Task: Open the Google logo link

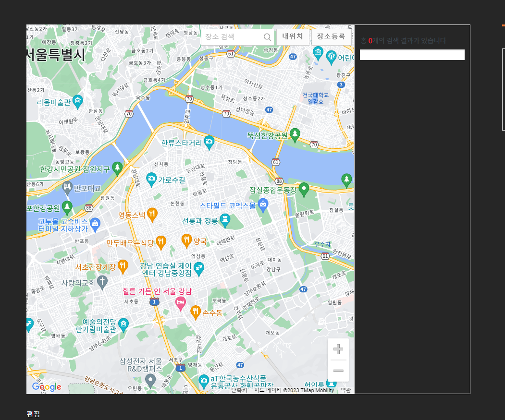Action: 47,386
